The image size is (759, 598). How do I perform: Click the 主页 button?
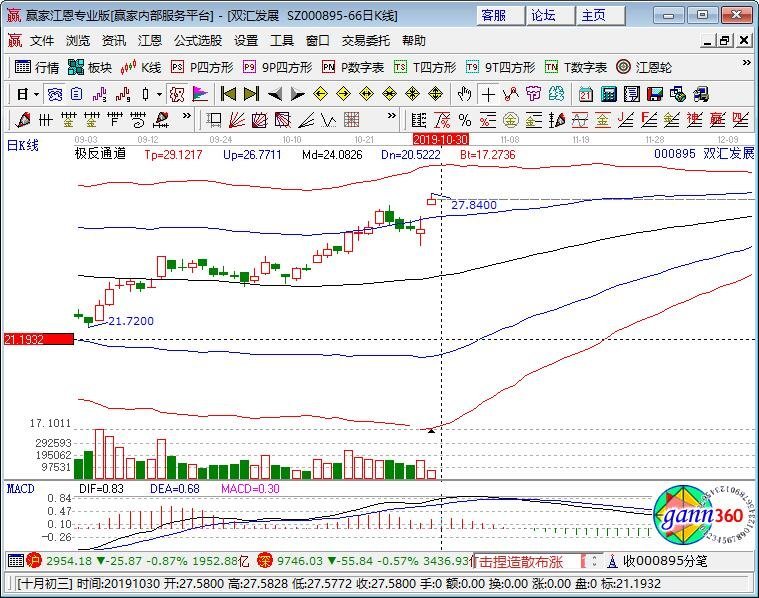(601, 15)
